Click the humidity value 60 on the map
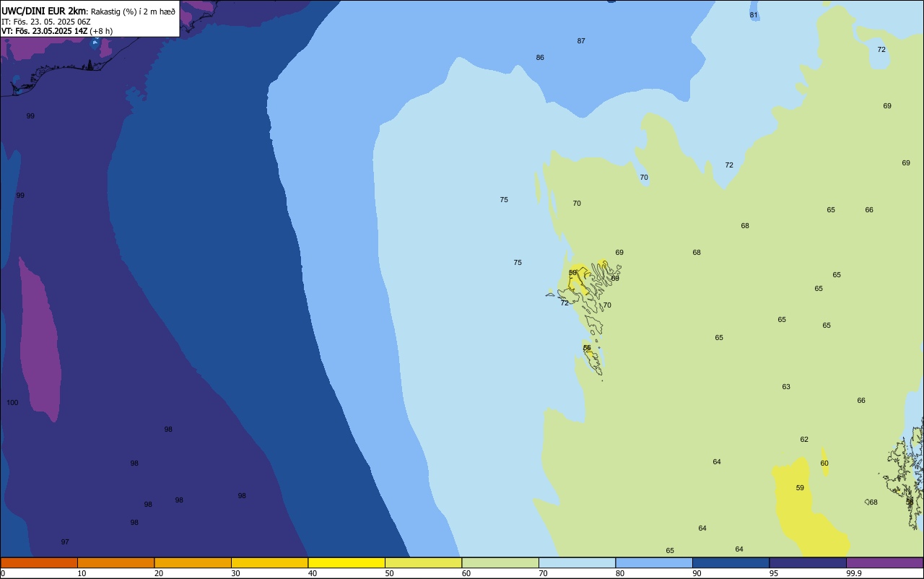Screen dimensions: 924x579 click(824, 463)
